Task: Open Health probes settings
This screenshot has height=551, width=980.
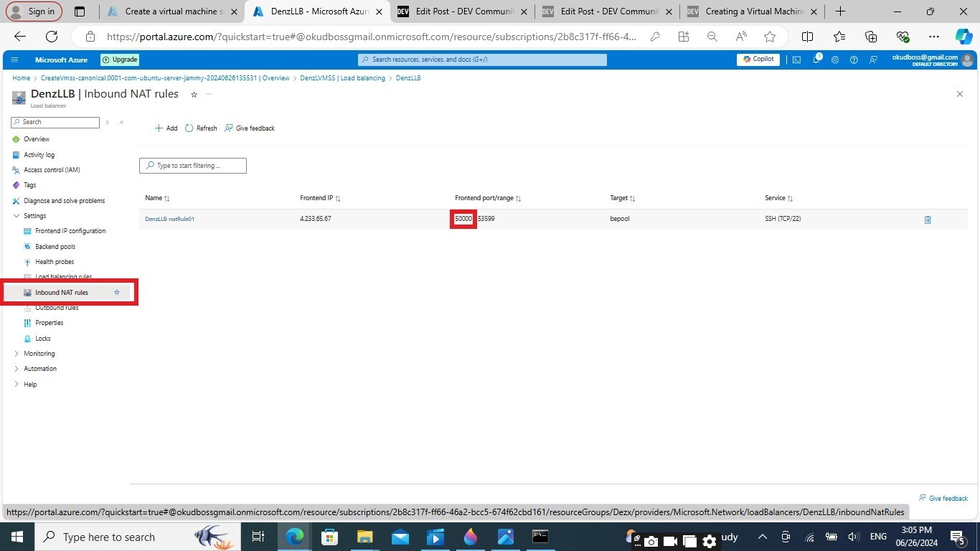Action: coord(55,262)
